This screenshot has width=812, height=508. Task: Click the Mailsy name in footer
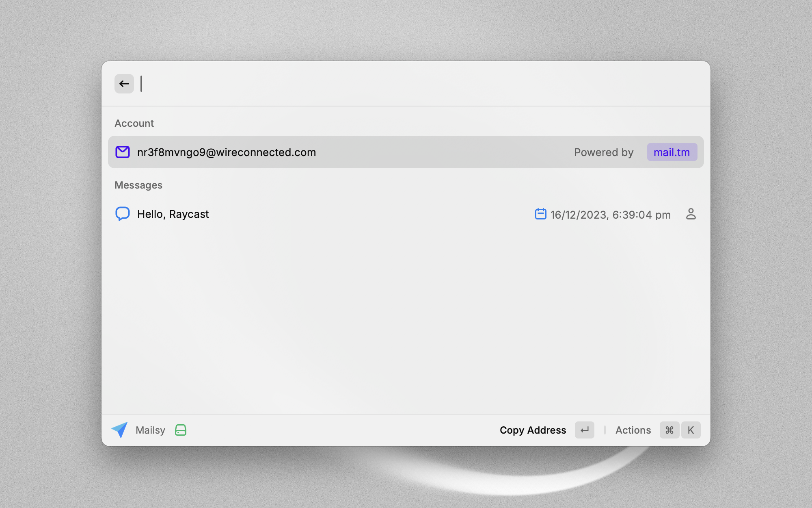[150, 430]
